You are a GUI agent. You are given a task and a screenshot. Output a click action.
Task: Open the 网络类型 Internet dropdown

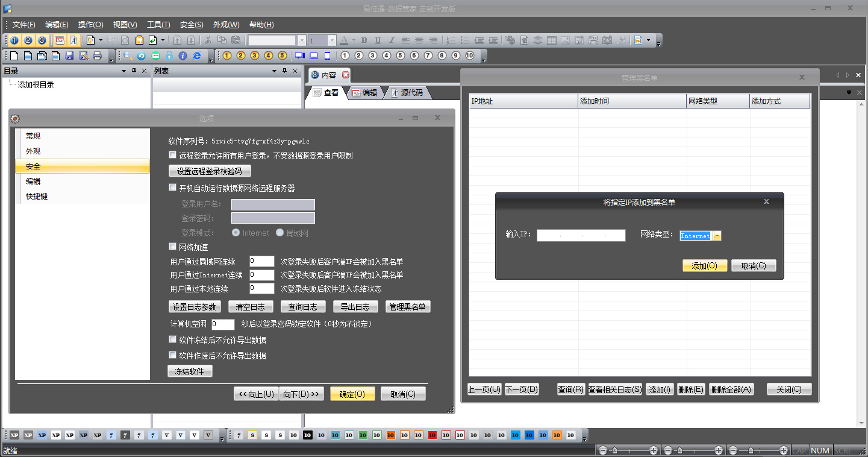pyautogui.click(x=717, y=236)
